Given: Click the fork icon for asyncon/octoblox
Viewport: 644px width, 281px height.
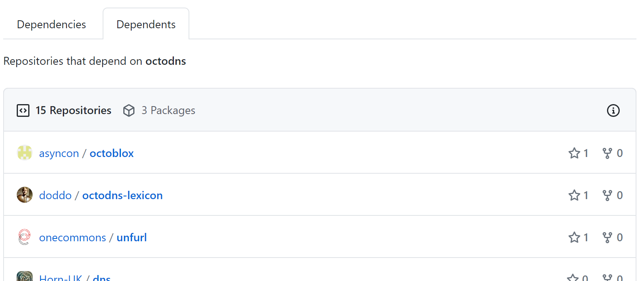Looking at the screenshot, I should click(607, 153).
